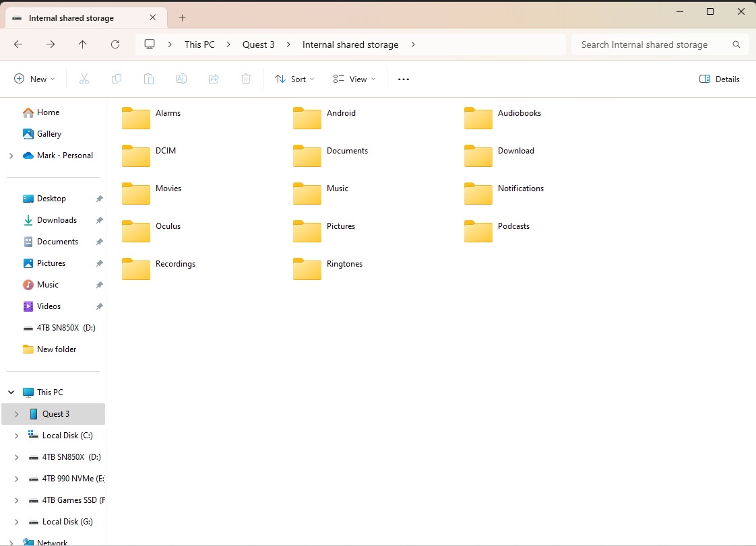Click the Rename icon in toolbar
Screen dimensions: 756x546
click(181, 79)
